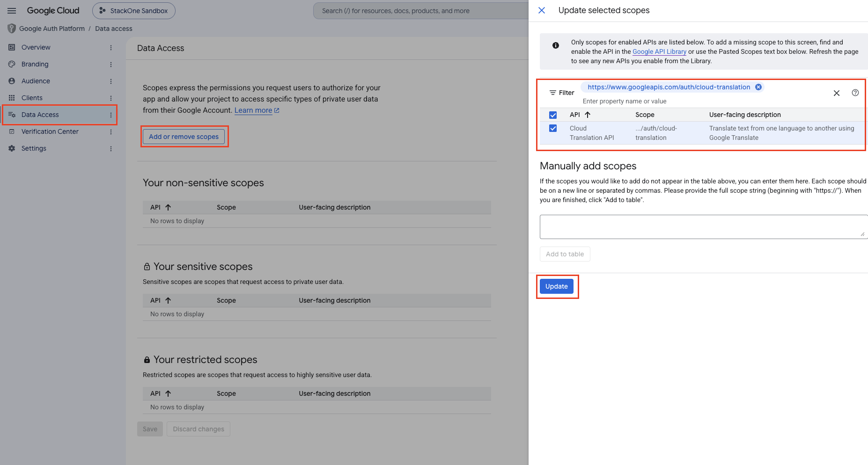This screenshot has height=465, width=868.
Task: Sort scope table by API arrow
Action: click(x=588, y=115)
